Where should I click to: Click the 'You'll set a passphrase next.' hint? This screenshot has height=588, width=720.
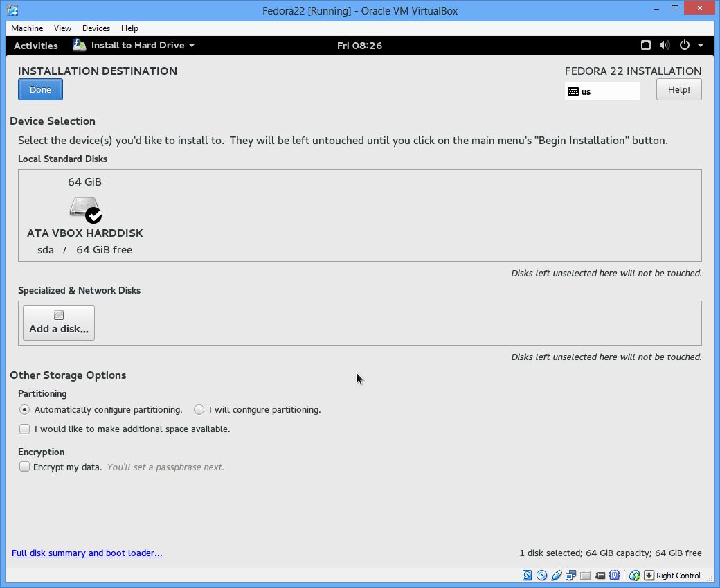(165, 467)
